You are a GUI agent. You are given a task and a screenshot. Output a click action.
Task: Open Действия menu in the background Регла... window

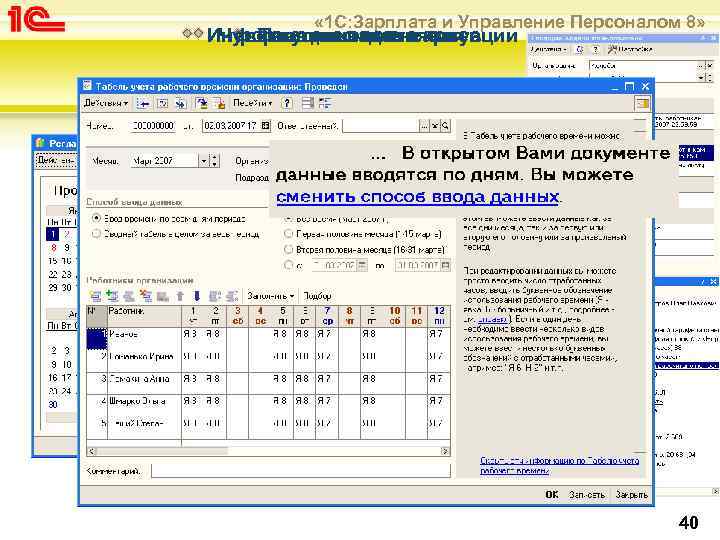[x=56, y=160]
